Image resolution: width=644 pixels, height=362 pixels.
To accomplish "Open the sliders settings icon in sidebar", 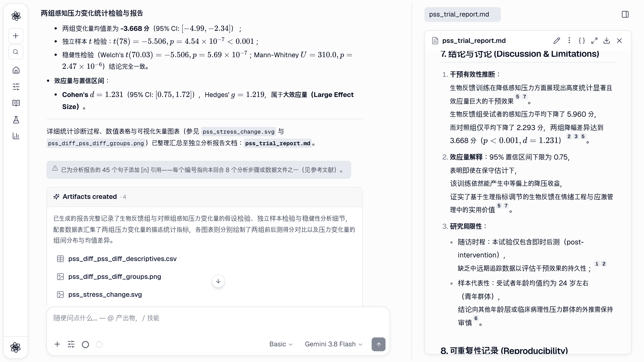I will click(16, 86).
